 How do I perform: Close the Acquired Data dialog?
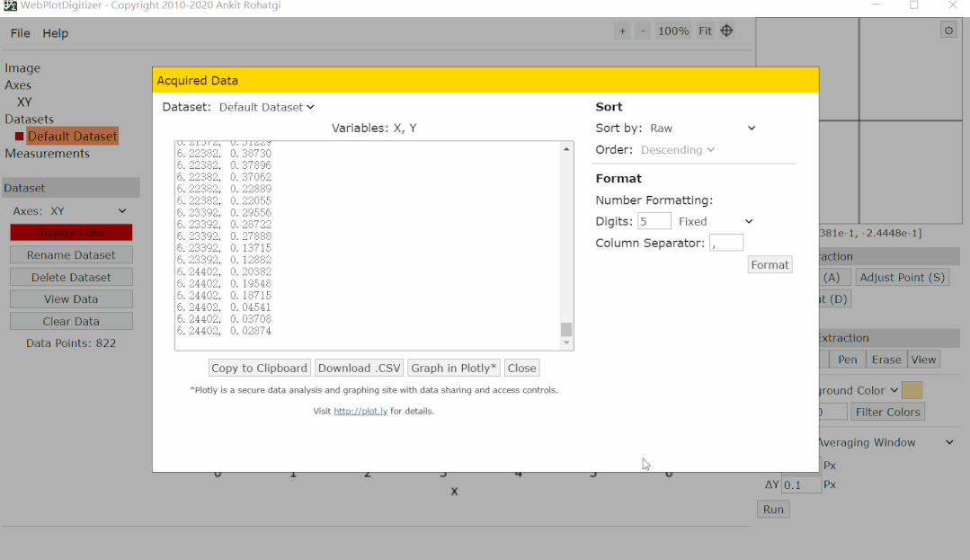pyautogui.click(x=521, y=368)
